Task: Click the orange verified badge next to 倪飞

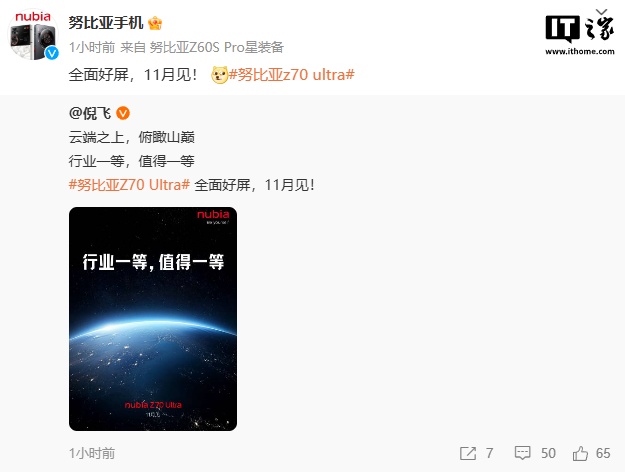Action: [123, 113]
